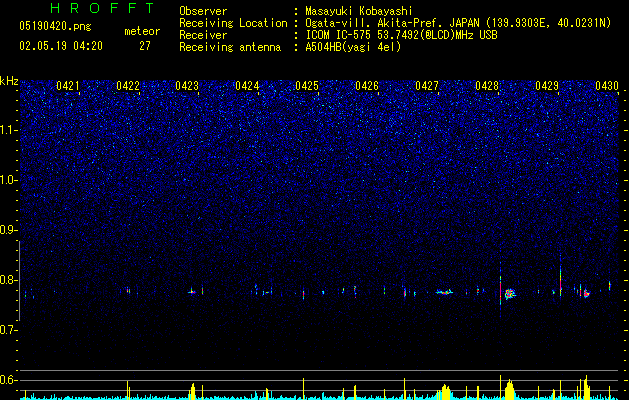The height and width of the screenshot is (400, 629).
Task: Click the tall vertical echo at 0428
Action: pos(500,283)
